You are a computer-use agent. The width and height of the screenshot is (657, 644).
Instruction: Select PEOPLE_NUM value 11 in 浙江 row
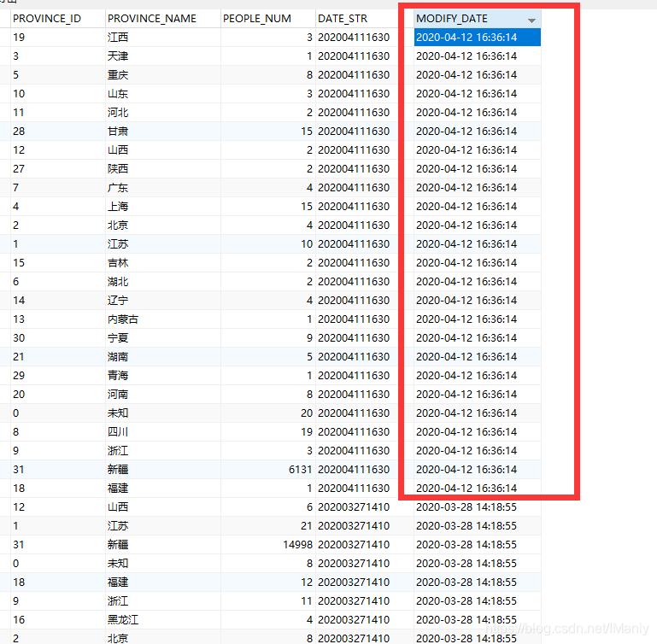point(267,600)
